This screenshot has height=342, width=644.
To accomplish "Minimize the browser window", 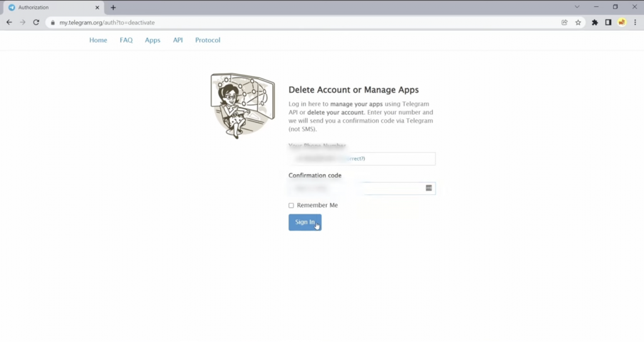I will coord(596,7).
